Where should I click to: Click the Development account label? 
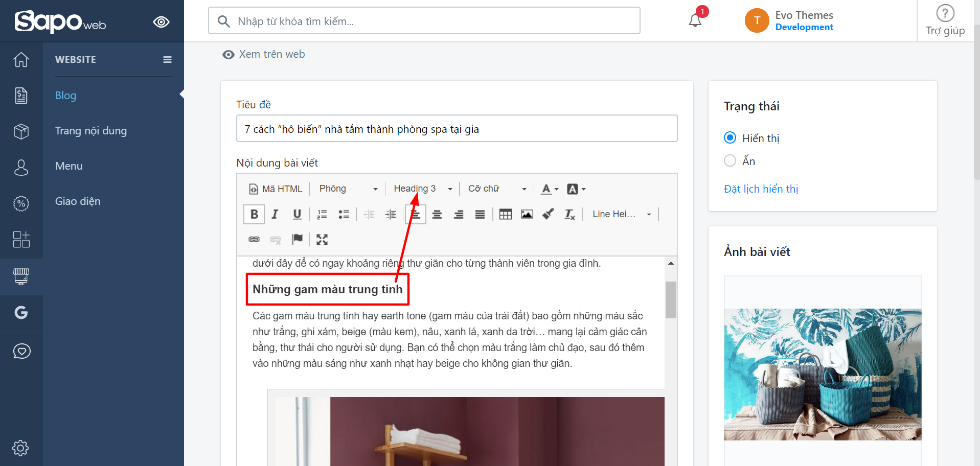[804, 27]
